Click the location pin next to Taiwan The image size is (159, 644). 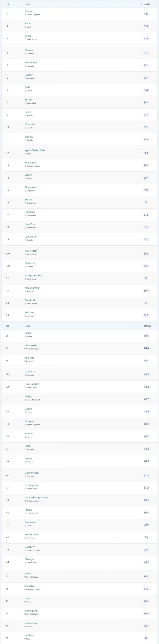point(25,336)
